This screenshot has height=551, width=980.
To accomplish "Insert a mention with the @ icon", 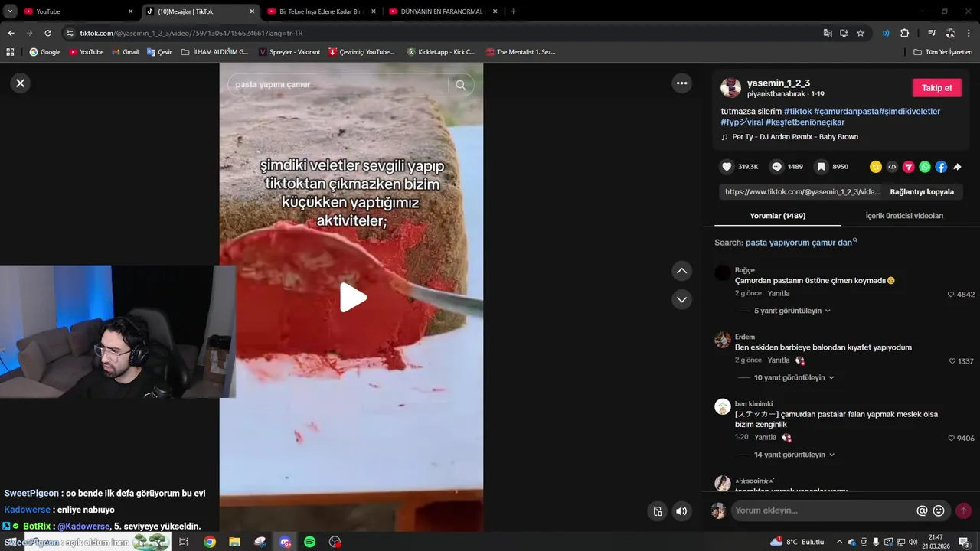I will [922, 510].
